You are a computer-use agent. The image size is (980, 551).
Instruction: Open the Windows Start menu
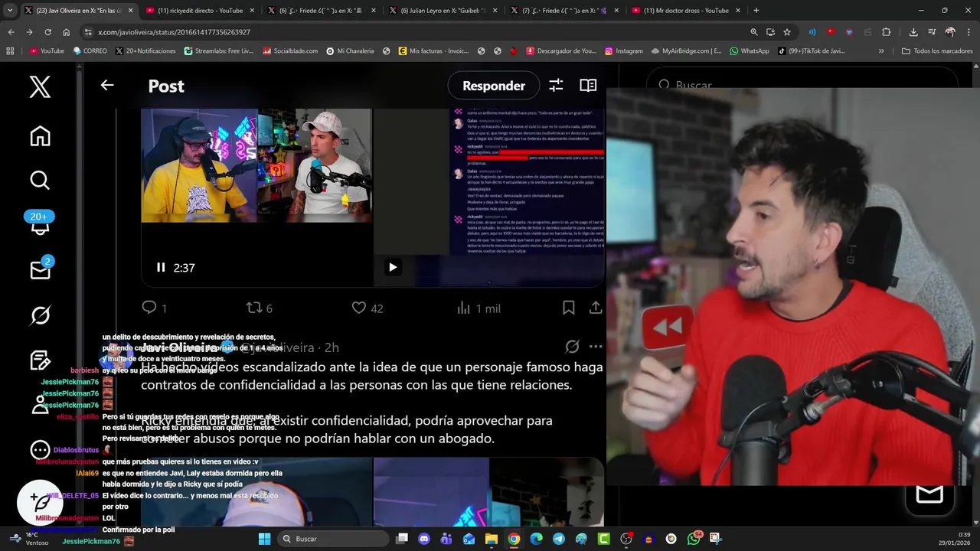(264, 539)
